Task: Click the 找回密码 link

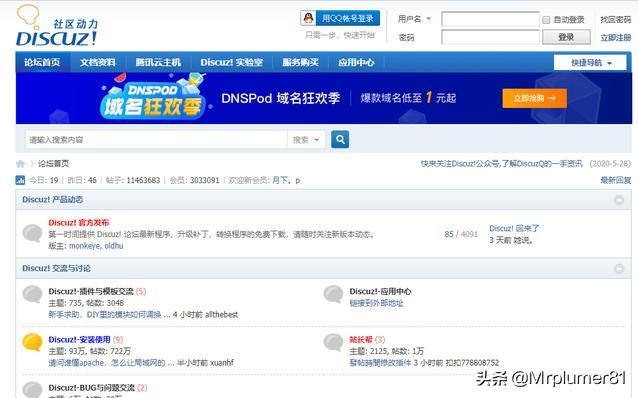Action: (x=616, y=20)
